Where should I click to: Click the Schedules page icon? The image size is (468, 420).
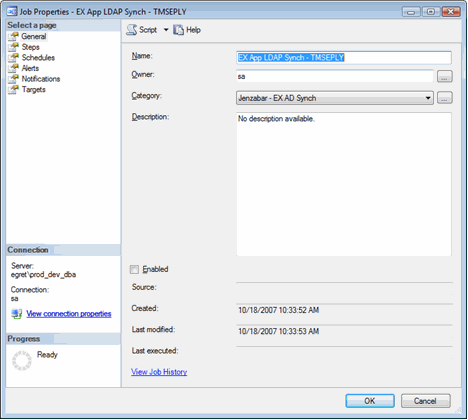14,58
